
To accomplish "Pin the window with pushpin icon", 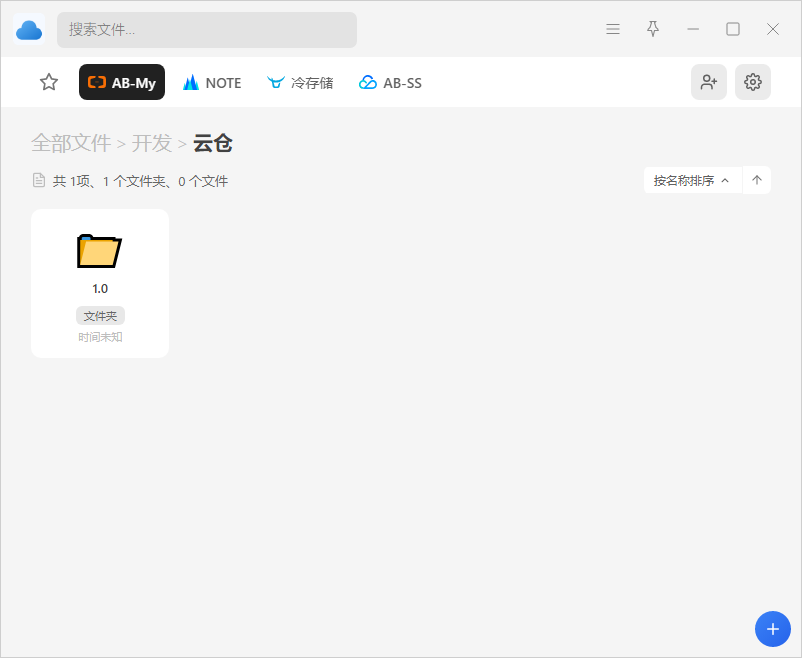I will click(x=653, y=29).
